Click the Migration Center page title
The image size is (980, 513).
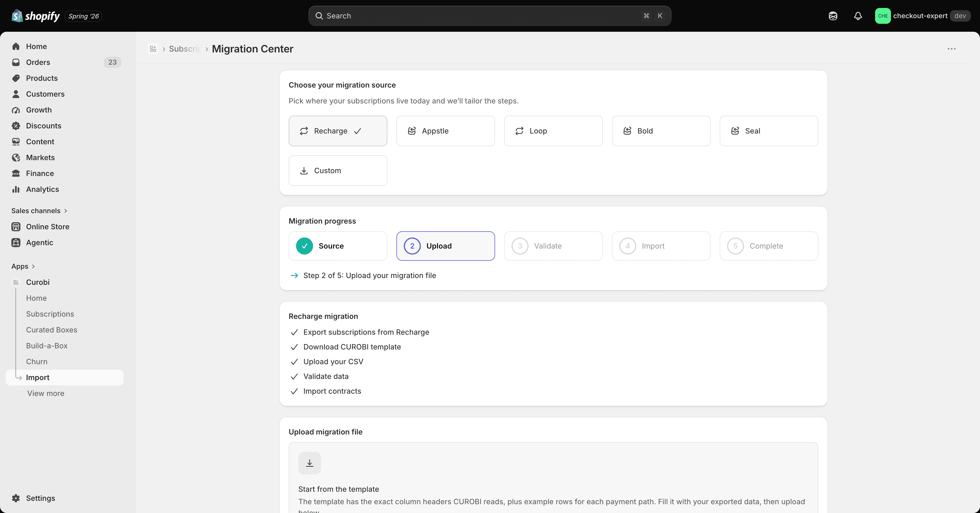tap(253, 49)
